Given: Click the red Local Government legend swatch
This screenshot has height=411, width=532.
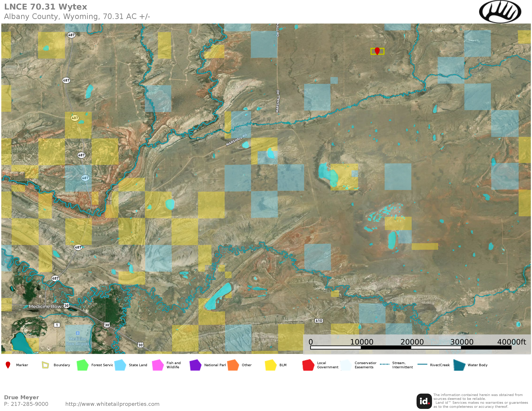Looking at the screenshot, I should [x=308, y=365].
